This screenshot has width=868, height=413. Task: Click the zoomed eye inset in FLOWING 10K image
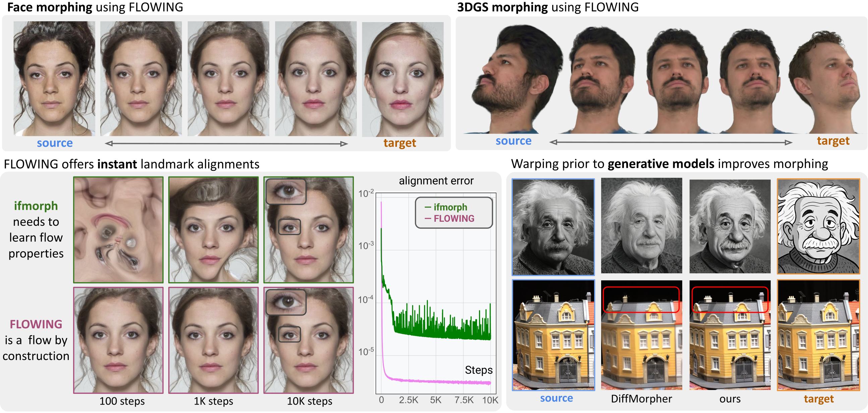[x=286, y=302]
